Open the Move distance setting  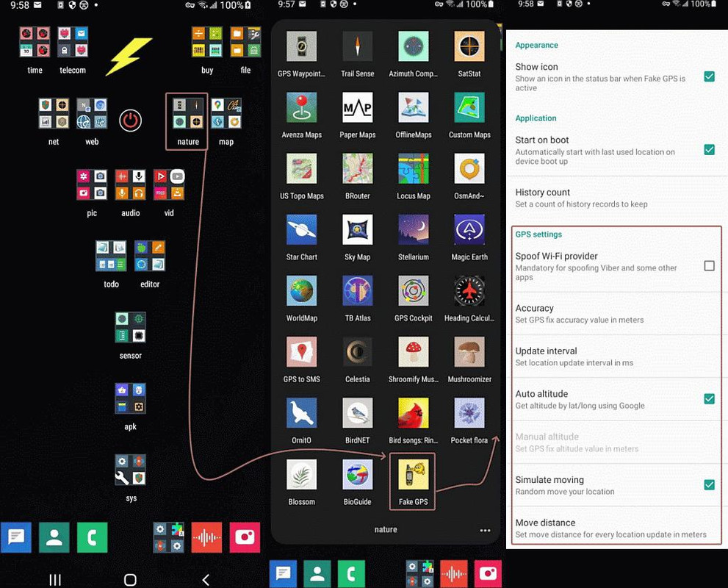click(x=616, y=528)
